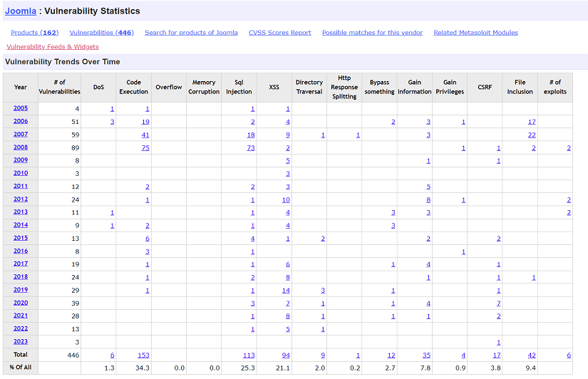
Task: Click total Code Execution count 153
Action: point(143,355)
